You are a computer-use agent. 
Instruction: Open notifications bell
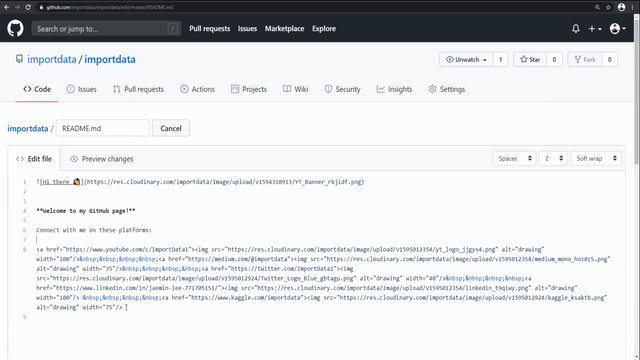pos(576,29)
